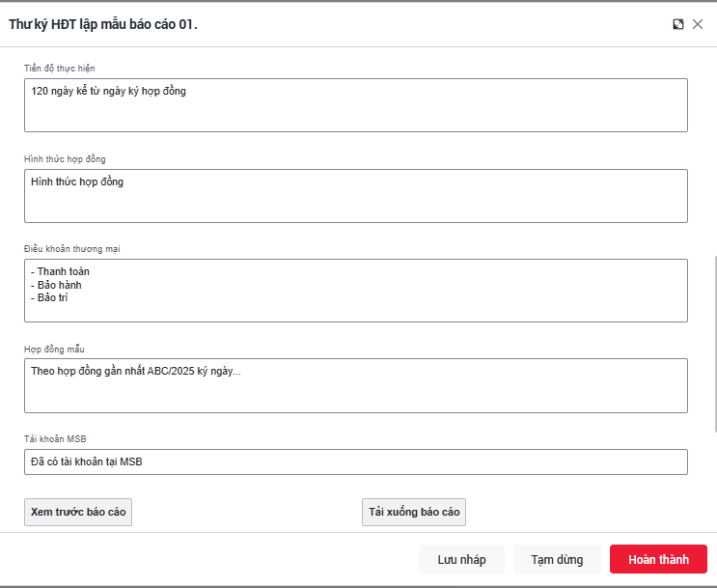
Task: Preview report via Xem trước báo cáo
Action: point(78,512)
